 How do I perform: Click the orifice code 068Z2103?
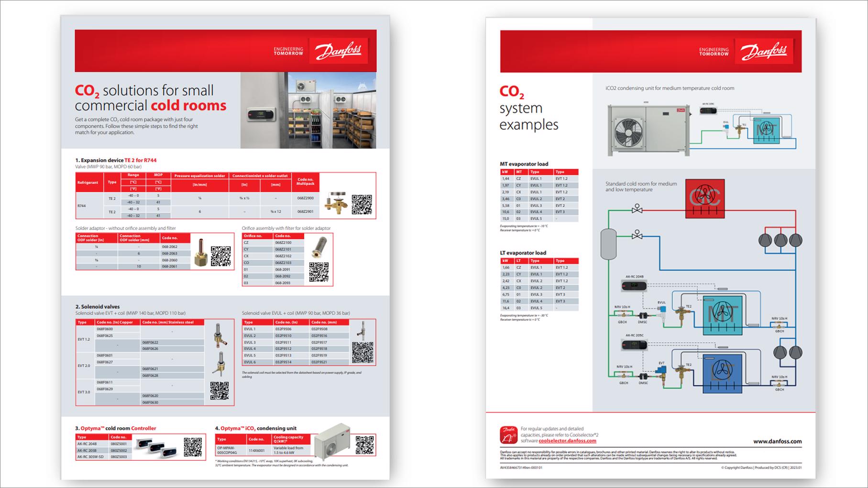[289, 263]
